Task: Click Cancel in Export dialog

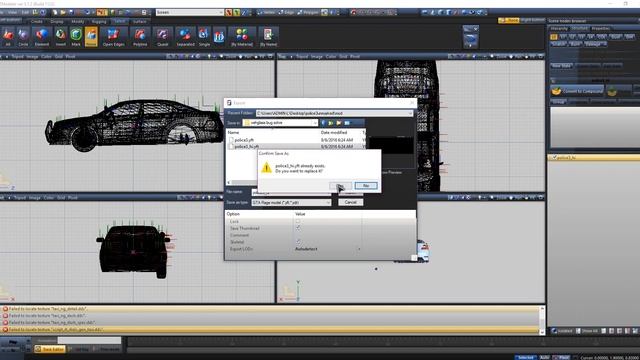Action: (351, 202)
